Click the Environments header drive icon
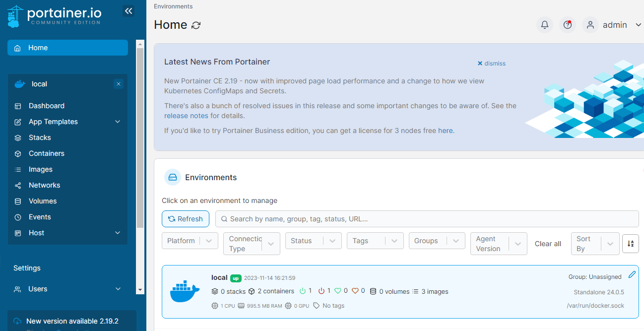 pyautogui.click(x=173, y=177)
